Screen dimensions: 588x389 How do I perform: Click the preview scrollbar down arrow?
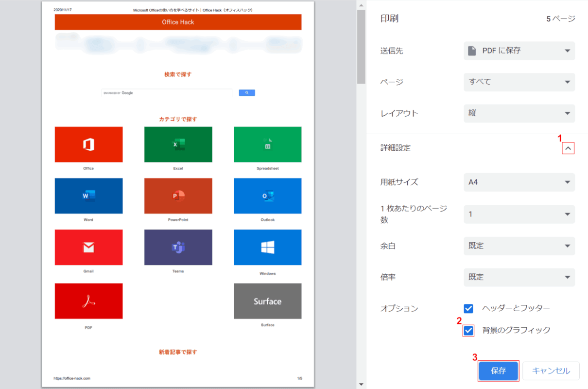tap(361, 384)
